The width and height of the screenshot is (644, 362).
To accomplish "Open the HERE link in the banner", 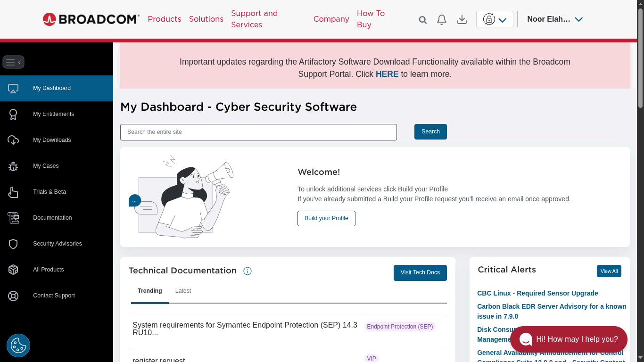I will pos(387,74).
